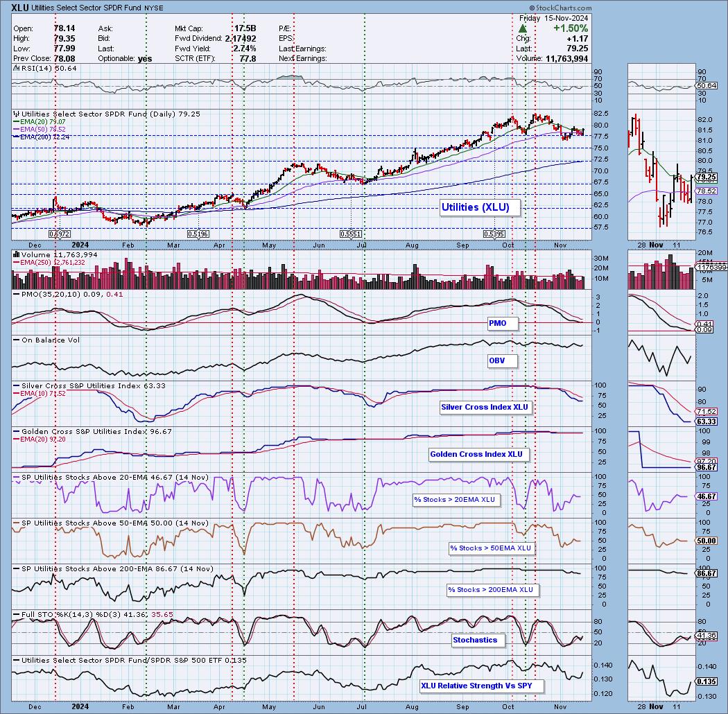The height and width of the screenshot is (714, 728).
Task: Select the RSI(14) 50.64 indicator title
Action: pos(49,68)
